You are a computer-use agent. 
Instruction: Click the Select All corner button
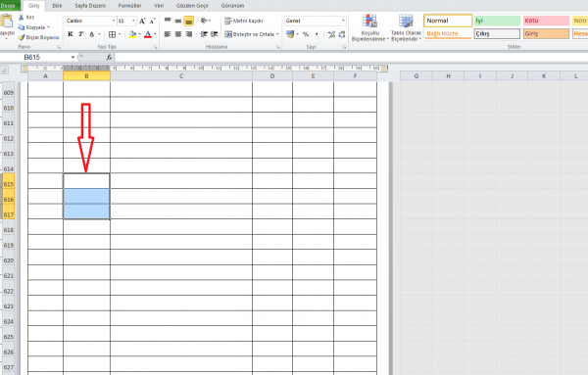[4, 70]
